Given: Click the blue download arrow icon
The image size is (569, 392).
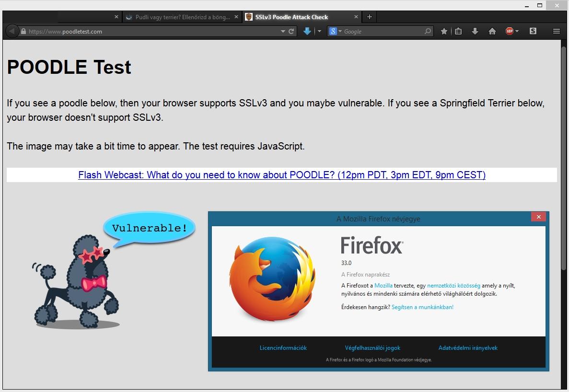Looking at the screenshot, I should pos(307,31).
